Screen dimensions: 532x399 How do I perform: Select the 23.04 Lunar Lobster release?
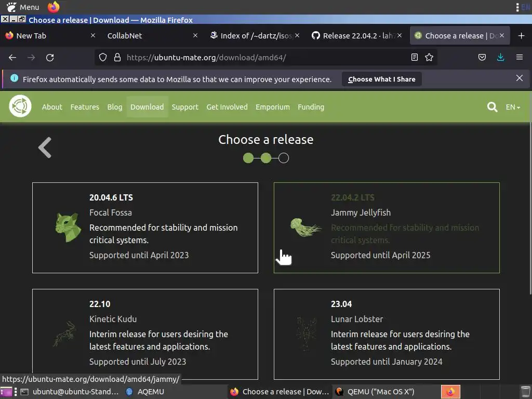[x=387, y=334]
